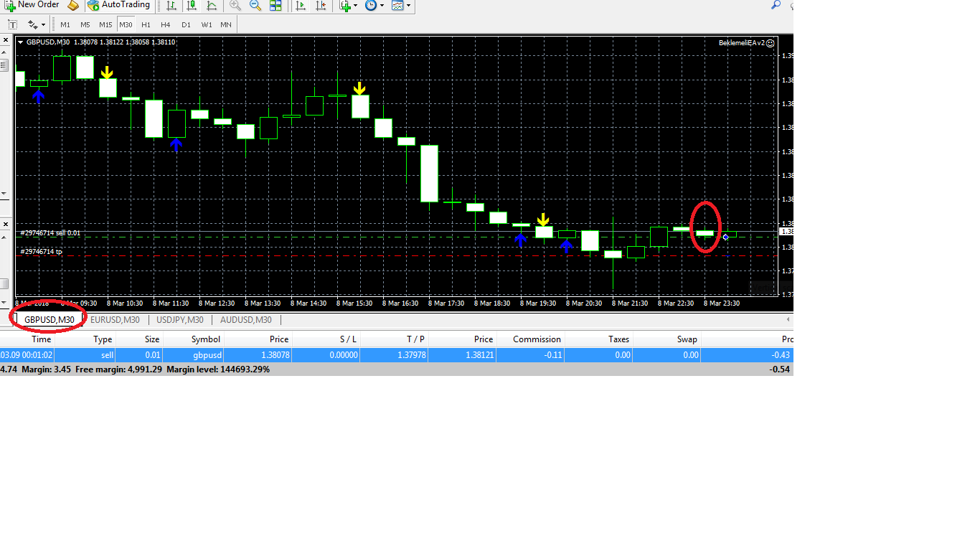Switch to the EURUSD,M30 chart tab
The image size is (980, 551).
coord(116,320)
